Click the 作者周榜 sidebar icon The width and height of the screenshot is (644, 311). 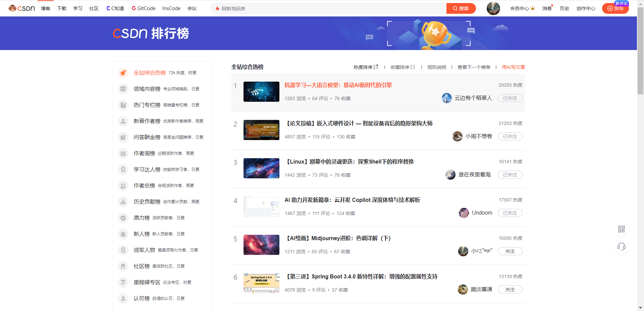[x=123, y=153]
